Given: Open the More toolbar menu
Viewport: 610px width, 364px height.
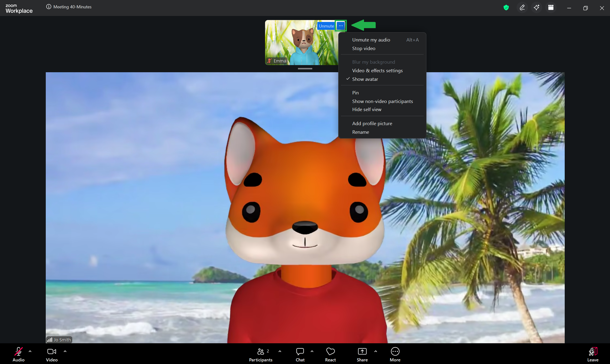Looking at the screenshot, I should pyautogui.click(x=395, y=354).
